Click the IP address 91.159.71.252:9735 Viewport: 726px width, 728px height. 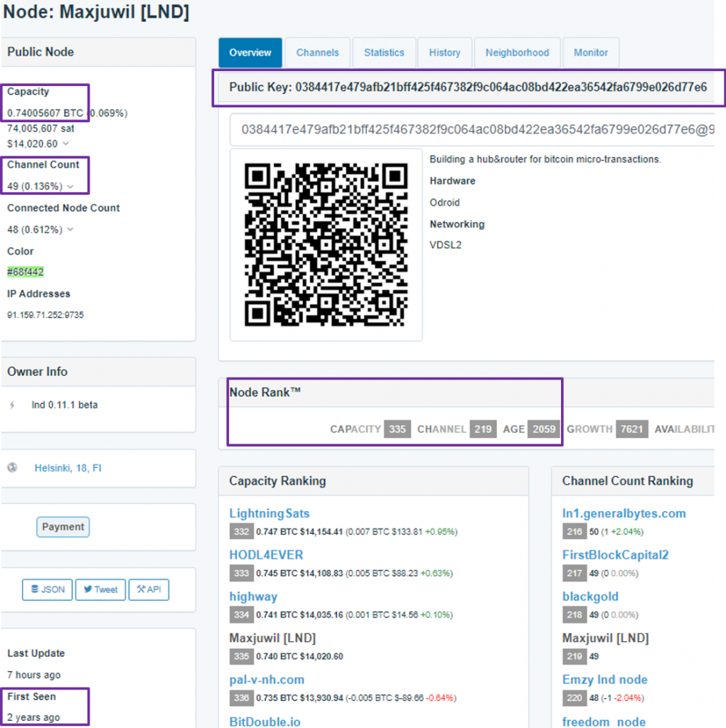pyautogui.click(x=46, y=315)
